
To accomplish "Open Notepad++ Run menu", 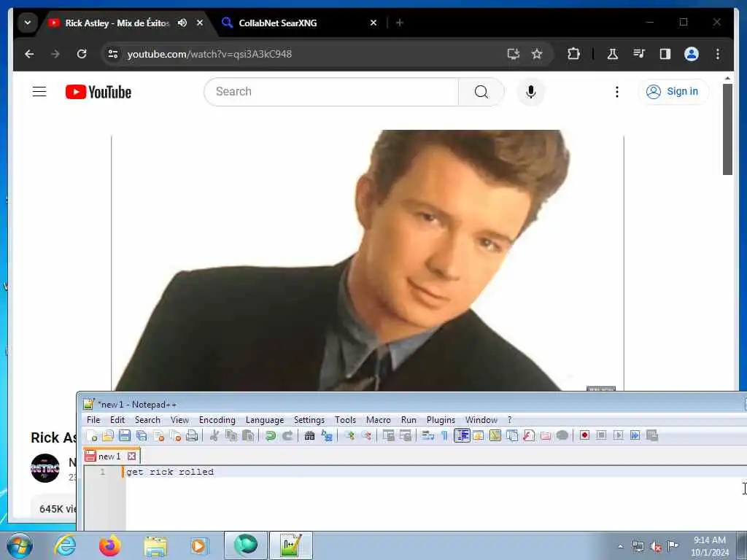I will click(x=409, y=419).
